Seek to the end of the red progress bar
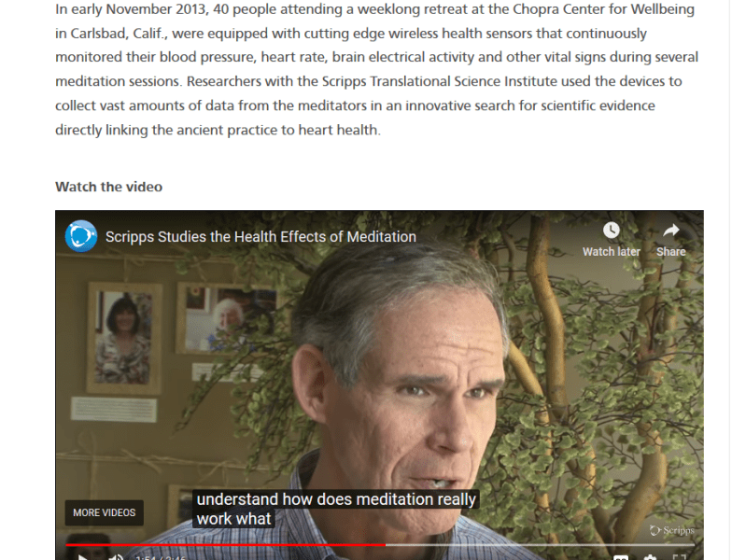Screen dimensions: 746x560 pyautogui.click(x=386, y=545)
